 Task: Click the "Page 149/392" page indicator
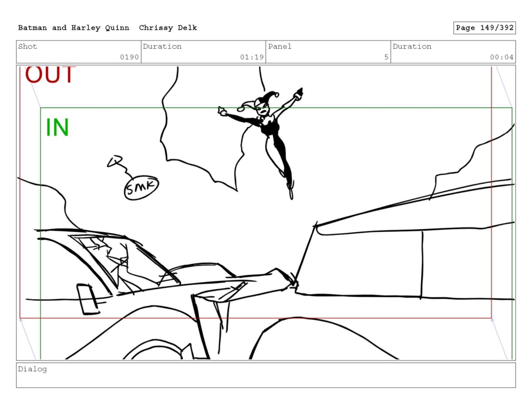[x=485, y=28]
